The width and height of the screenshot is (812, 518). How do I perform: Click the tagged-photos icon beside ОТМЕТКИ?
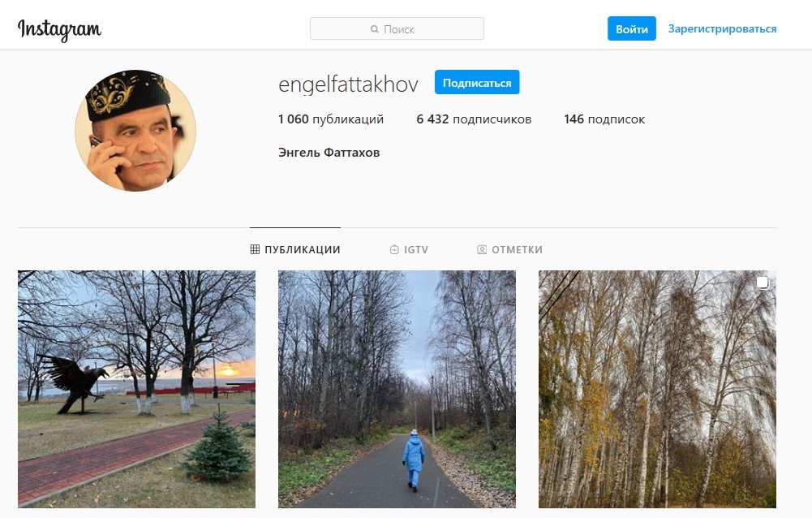pyautogui.click(x=482, y=249)
